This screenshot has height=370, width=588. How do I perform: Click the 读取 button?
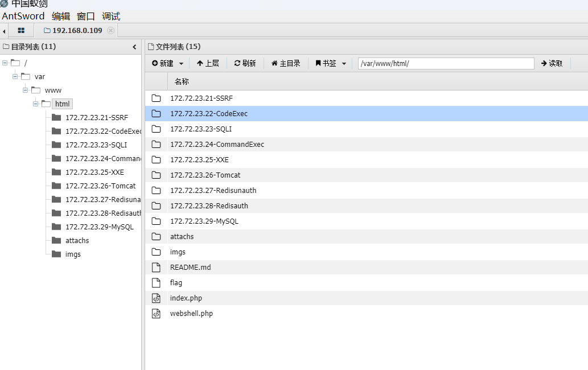coord(552,63)
